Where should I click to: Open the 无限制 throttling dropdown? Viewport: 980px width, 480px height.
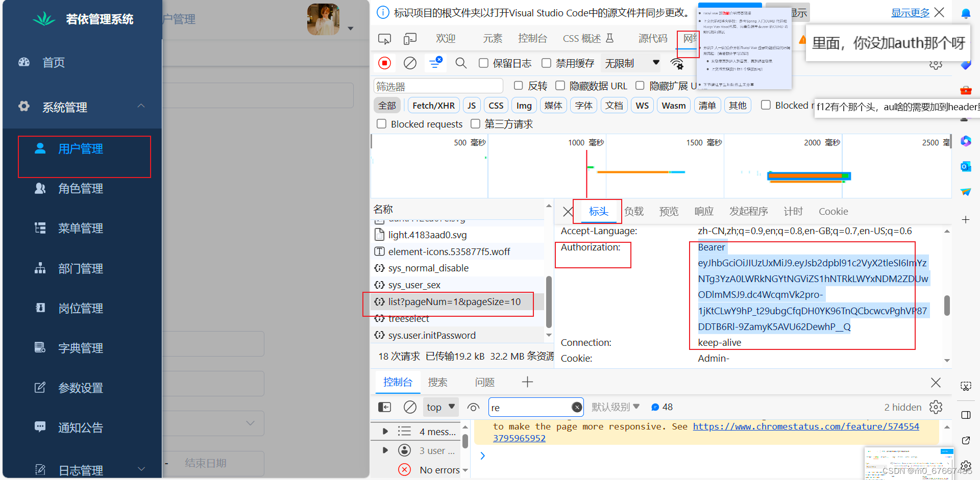[630, 63]
